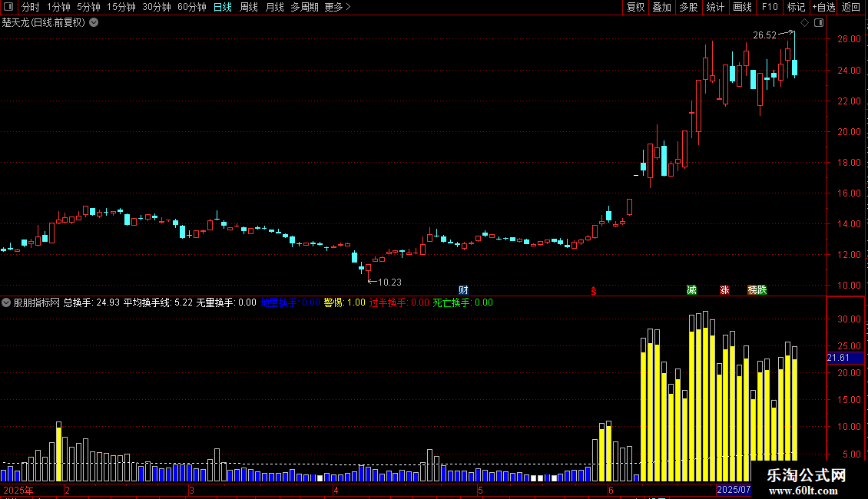
Task: Click the red 过半换手 label
Action: (399, 302)
